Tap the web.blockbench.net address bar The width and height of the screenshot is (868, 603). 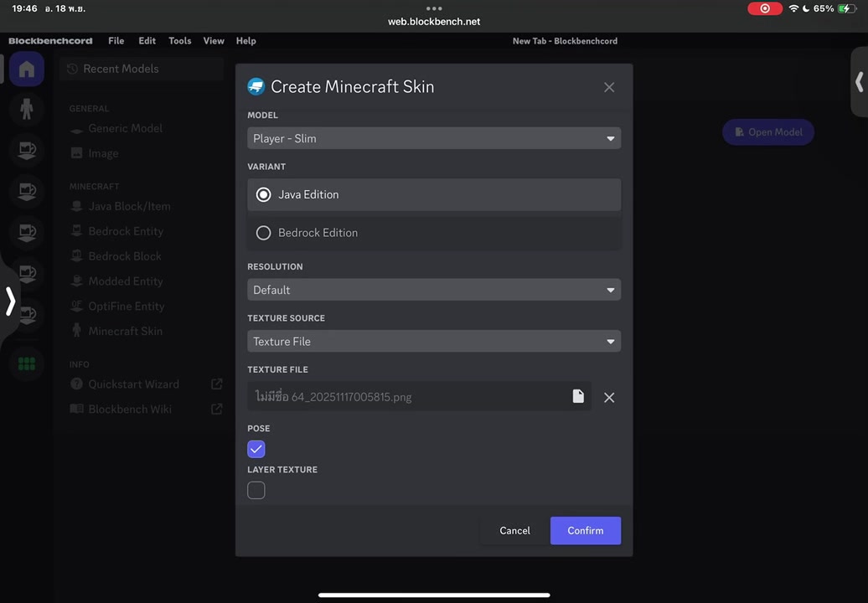pyautogui.click(x=434, y=22)
